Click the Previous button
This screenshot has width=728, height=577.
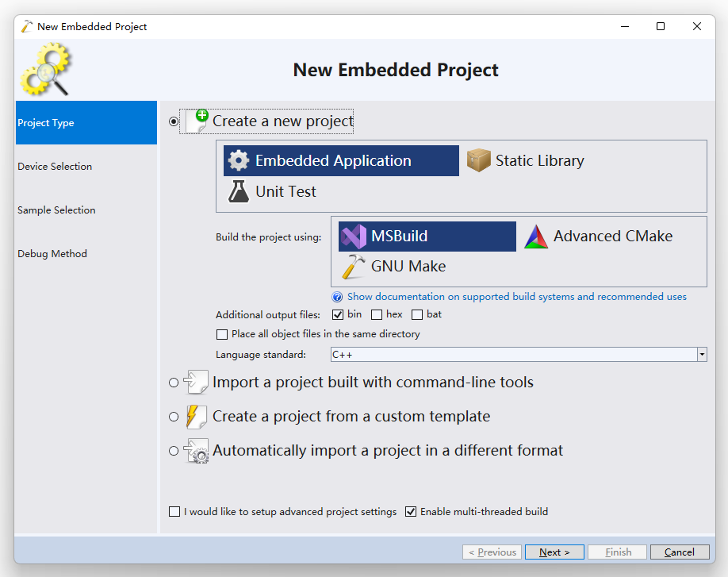click(x=492, y=552)
